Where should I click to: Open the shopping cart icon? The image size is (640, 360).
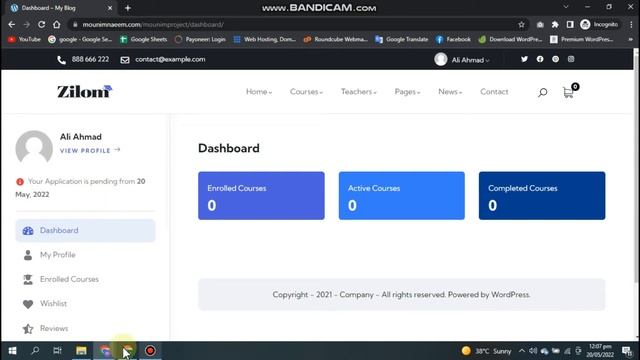coord(568,93)
